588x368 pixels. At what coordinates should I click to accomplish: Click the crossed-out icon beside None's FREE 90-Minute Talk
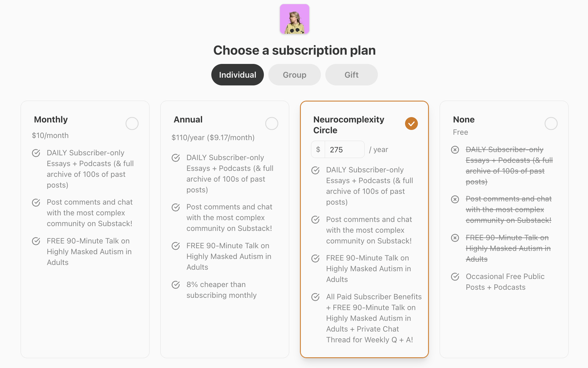[x=455, y=238]
